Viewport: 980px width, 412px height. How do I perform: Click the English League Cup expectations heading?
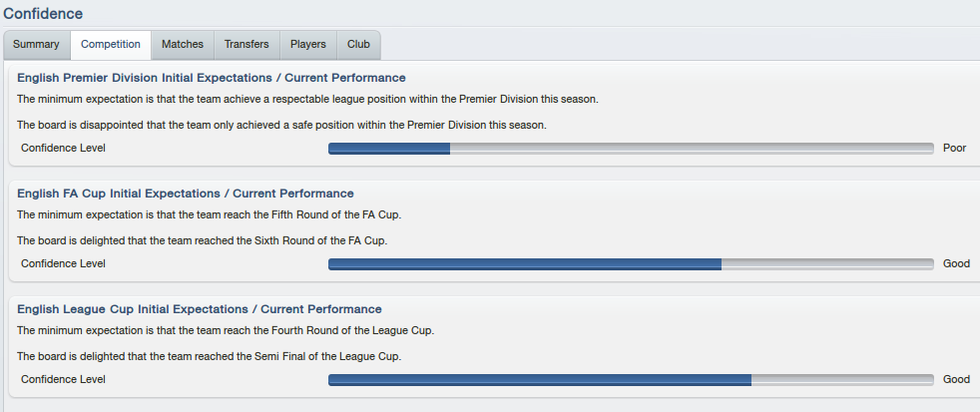click(x=200, y=309)
